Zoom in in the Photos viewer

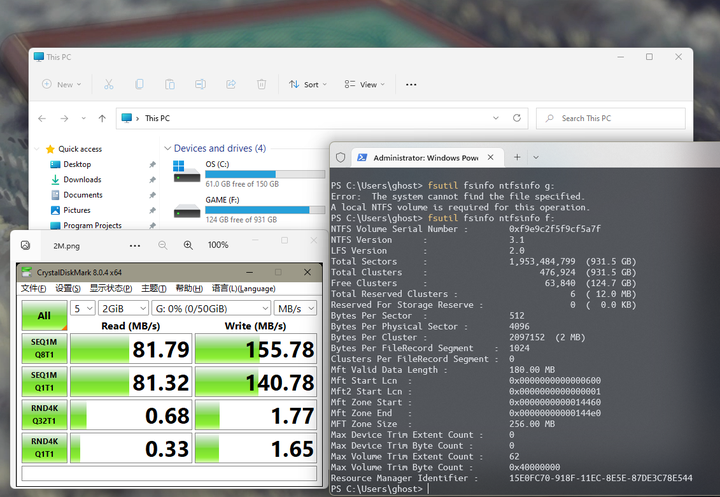click(188, 245)
